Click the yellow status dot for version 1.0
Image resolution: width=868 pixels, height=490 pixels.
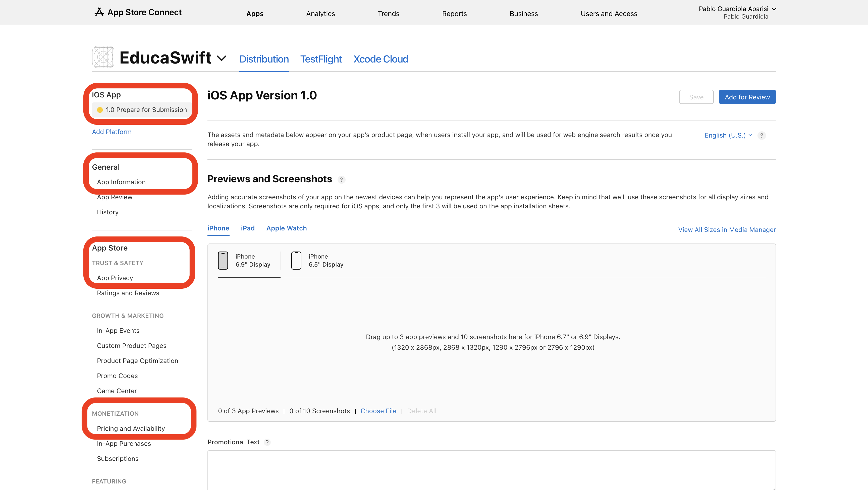[100, 110]
